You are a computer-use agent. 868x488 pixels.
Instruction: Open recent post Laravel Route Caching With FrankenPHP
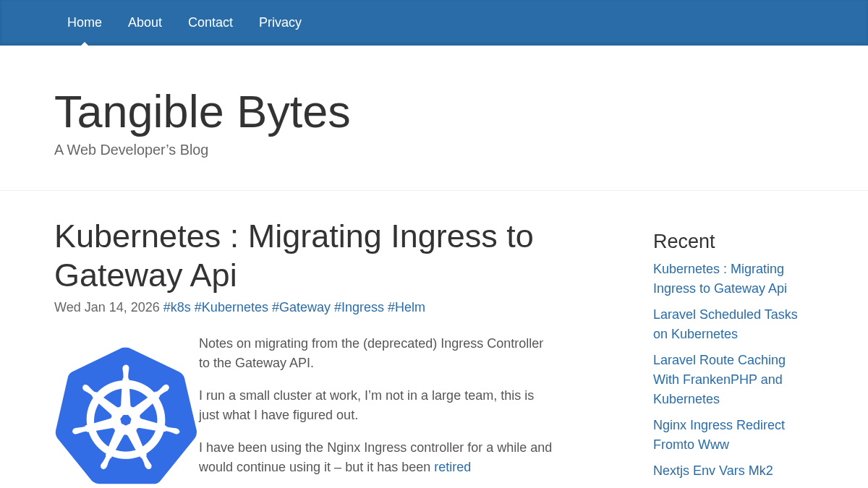pyautogui.click(x=719, y=380)
